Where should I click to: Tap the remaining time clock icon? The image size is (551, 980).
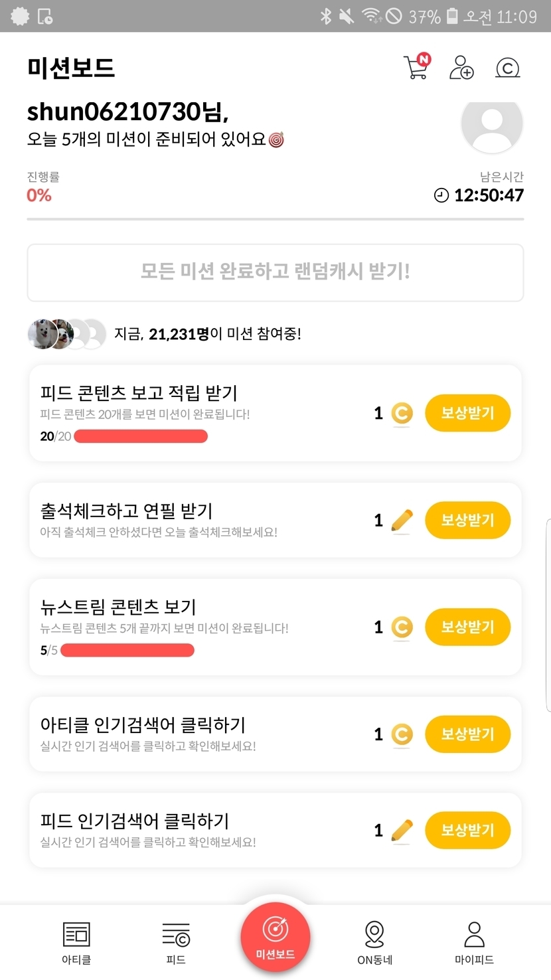(x=441, y=195)
